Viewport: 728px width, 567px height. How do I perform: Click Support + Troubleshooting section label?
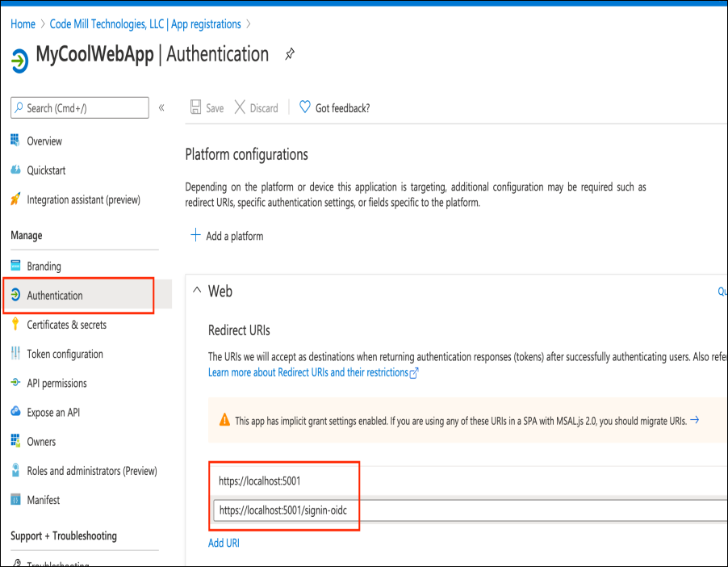[64, 535]
